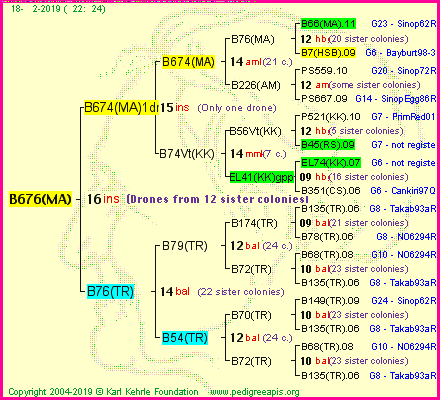This screenshot has height=400, width=440.
Task: Select the '14 aml (21 c.)' note
Action: (x=261, y=62)
